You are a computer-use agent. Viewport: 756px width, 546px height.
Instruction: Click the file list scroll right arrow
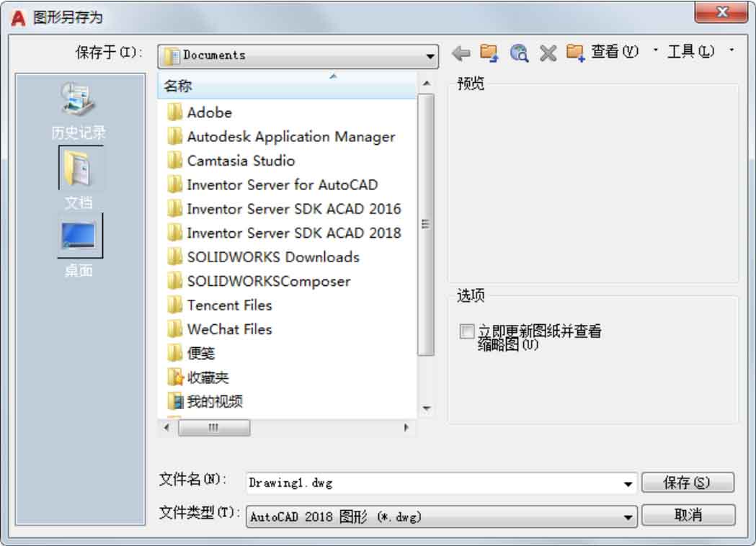pyautogui.click(x=406, y=427)
